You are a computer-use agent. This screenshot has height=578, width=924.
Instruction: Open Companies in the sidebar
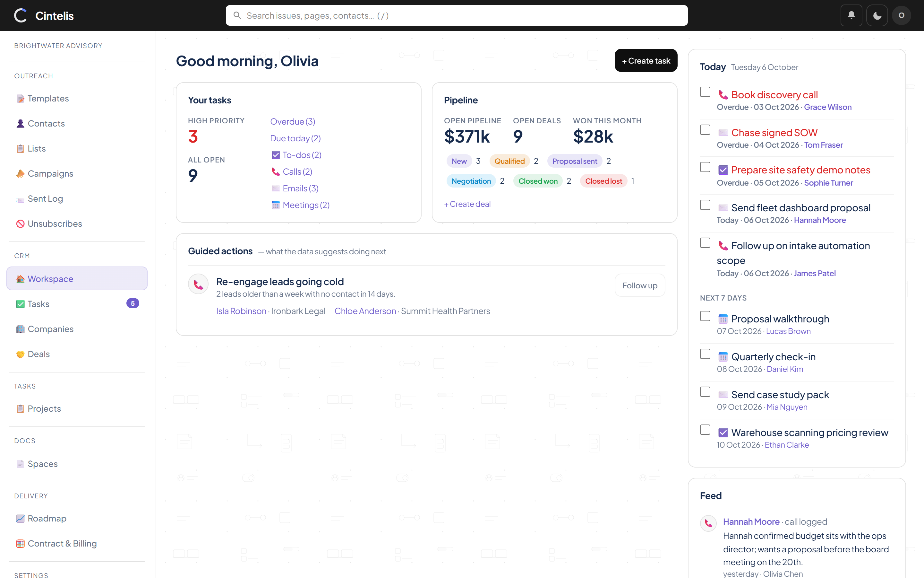[x=77, y=329]
